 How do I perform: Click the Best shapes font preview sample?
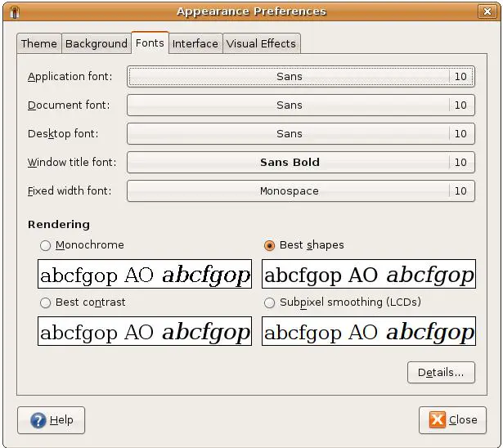point(369,274)
